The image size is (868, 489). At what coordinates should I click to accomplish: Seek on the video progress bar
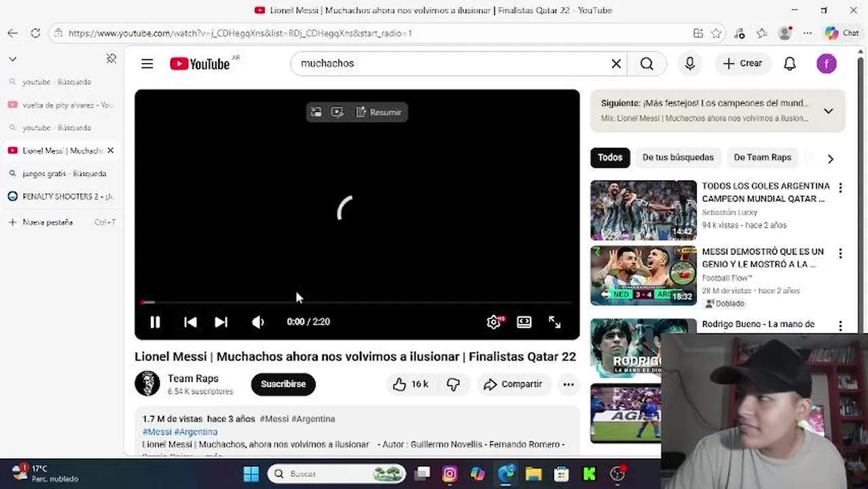click(x=357, y=302)
